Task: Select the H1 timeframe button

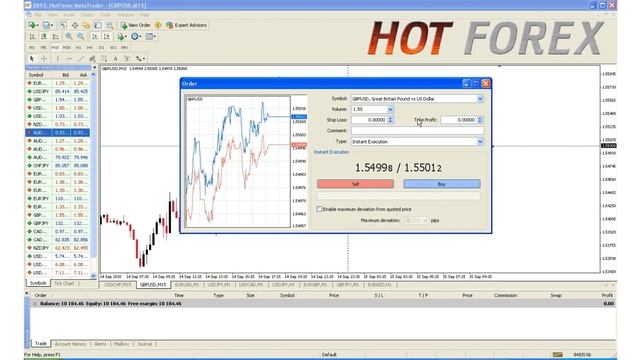Action: (x=78, y=47)
